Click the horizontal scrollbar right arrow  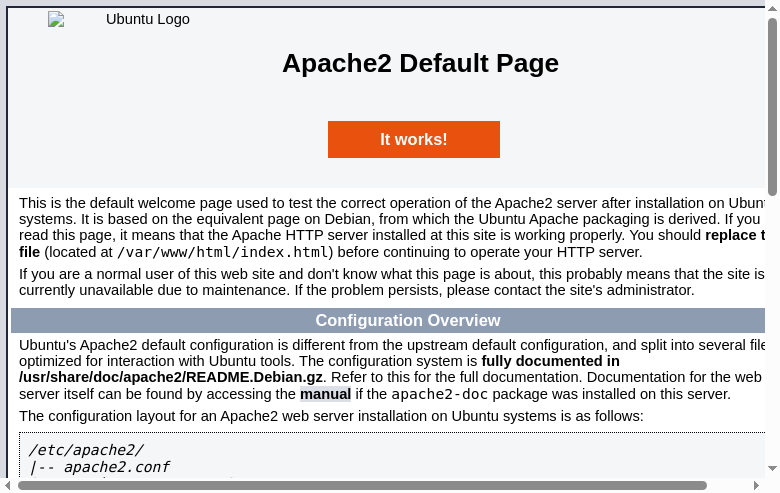(x=756, y=485)
